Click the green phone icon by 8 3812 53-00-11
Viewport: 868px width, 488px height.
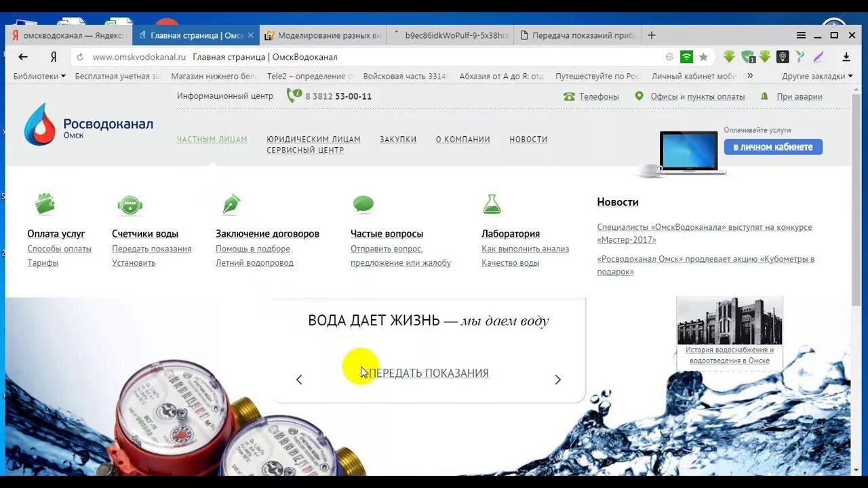point(294,96)
